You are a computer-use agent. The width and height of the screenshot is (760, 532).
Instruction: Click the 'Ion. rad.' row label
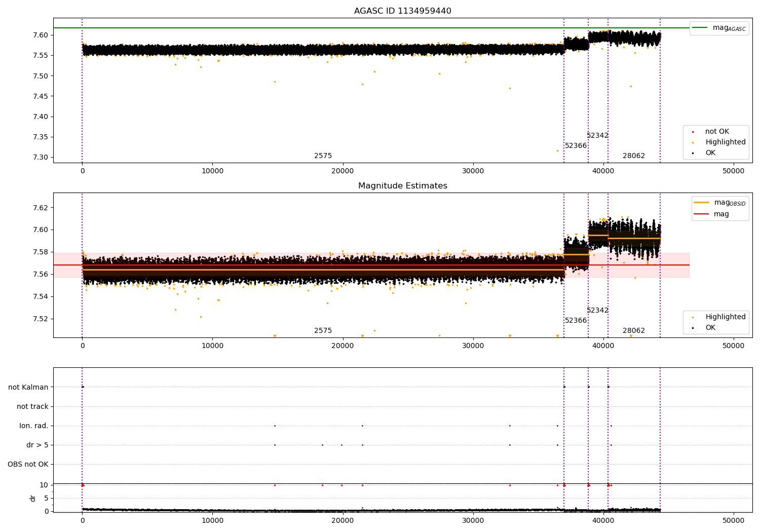point(34,426)
